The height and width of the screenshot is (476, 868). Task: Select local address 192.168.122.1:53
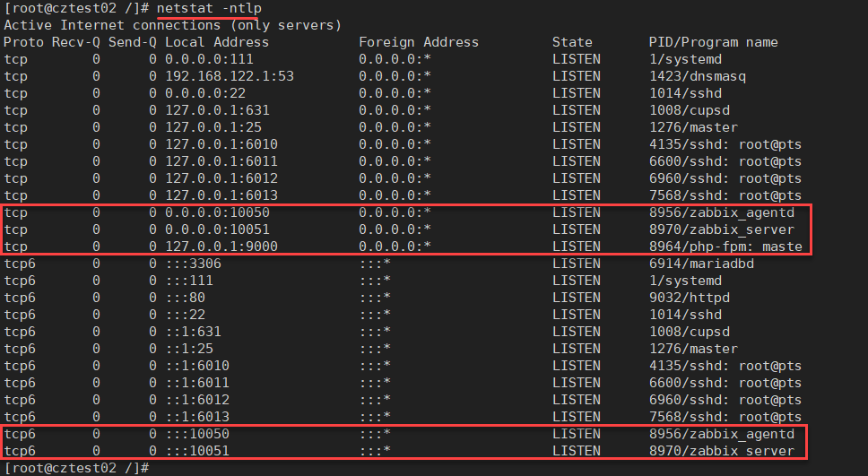point(230,76)
